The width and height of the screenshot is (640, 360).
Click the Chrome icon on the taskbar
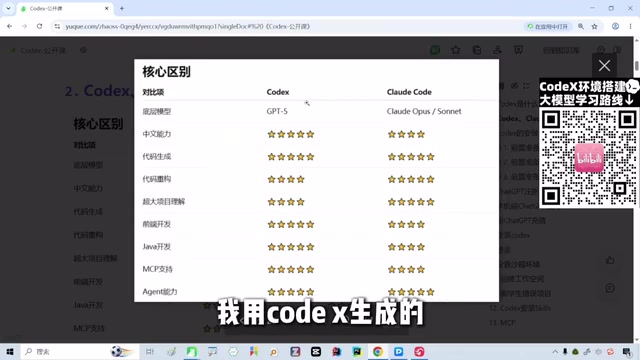pyautogui.click(x=378, y=351)
